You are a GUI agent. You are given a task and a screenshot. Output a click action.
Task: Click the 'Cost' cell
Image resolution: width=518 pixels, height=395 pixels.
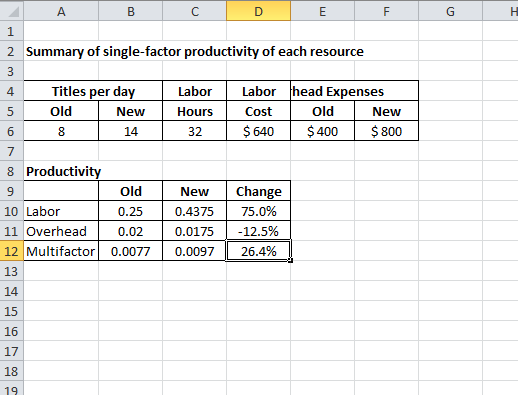[259, 111]
